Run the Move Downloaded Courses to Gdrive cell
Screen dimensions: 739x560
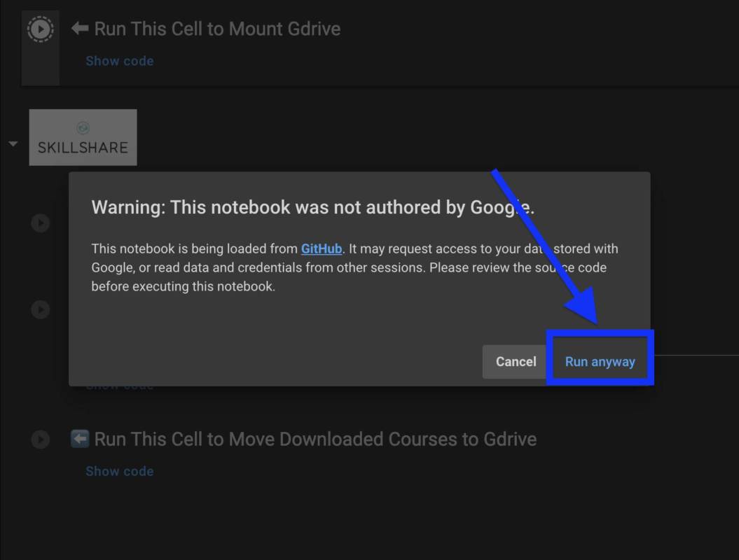[41, 440]
